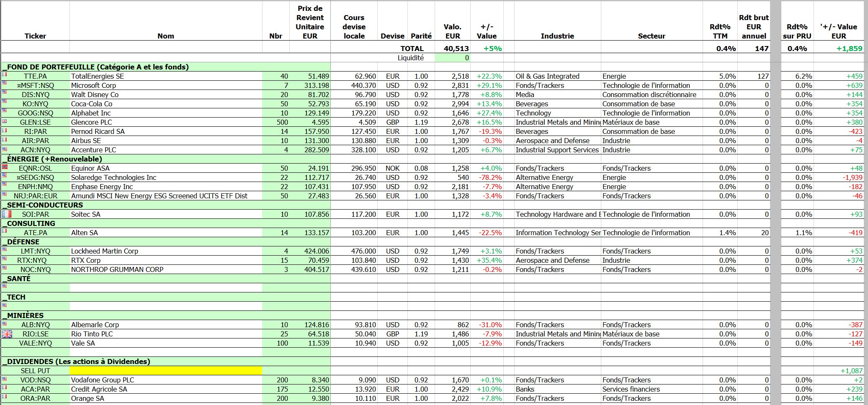The height and width of the screenshot is (405, 868).
Task: Click the flag icon beside GLEN:LSE
Action: click(x=5, y=121)
